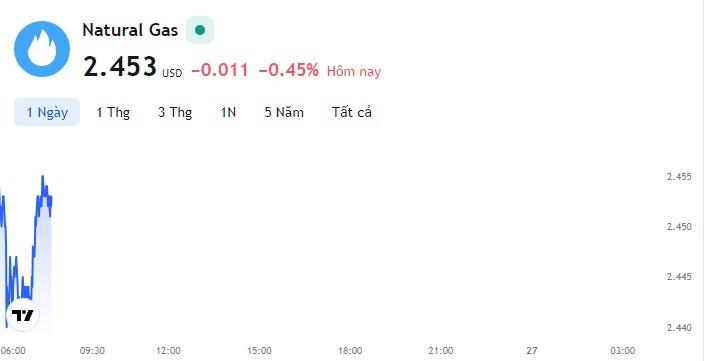
Task: Click the green market status indicator
Action: point(200,30)
